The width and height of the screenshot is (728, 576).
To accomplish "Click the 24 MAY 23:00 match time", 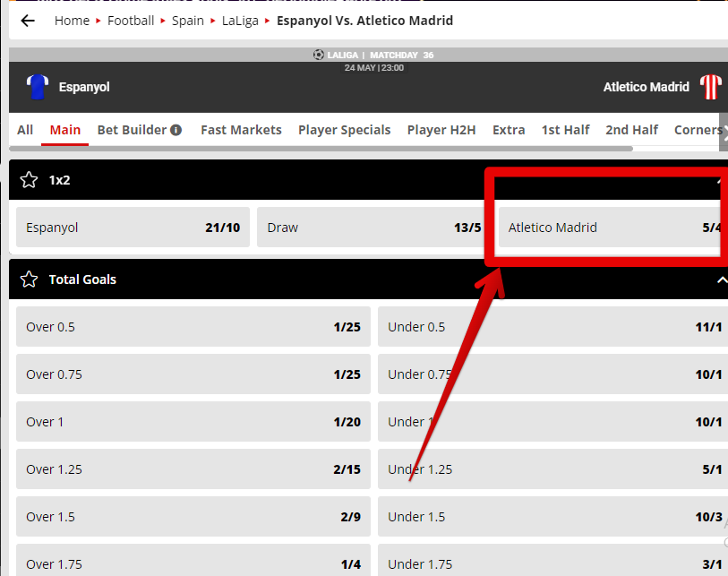I will (374, 68).
